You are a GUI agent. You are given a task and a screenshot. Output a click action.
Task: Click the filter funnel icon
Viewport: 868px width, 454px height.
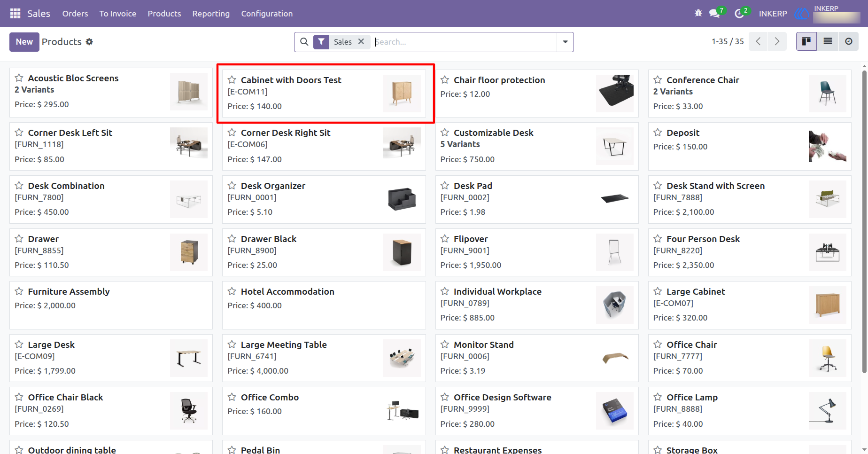click(x=321, y=42)
